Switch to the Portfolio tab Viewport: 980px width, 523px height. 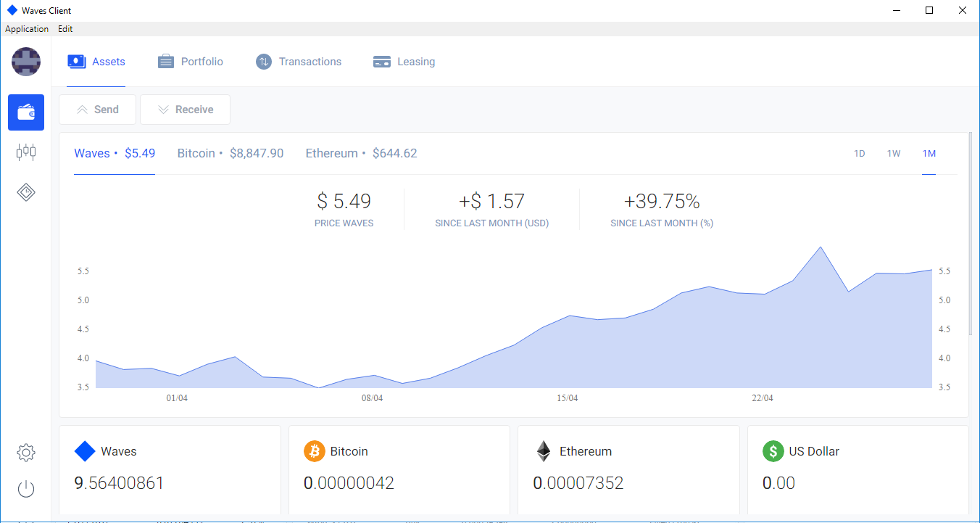[x=191, y=62]
